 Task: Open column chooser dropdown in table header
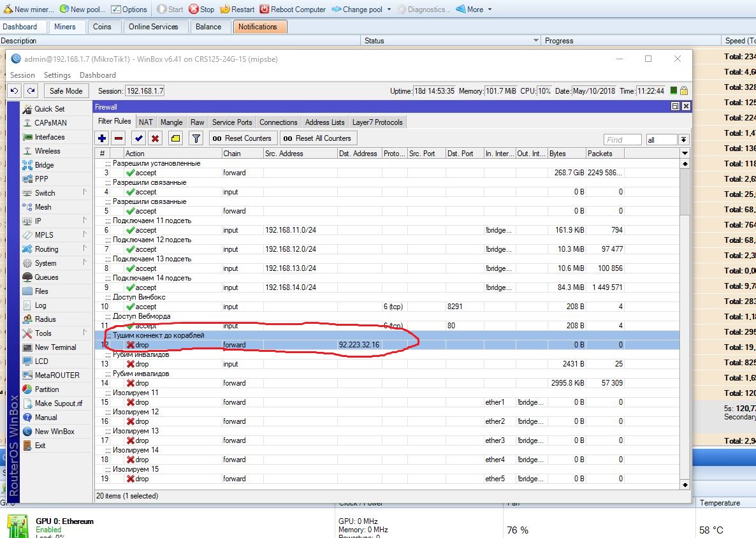(x=685, y=153)
